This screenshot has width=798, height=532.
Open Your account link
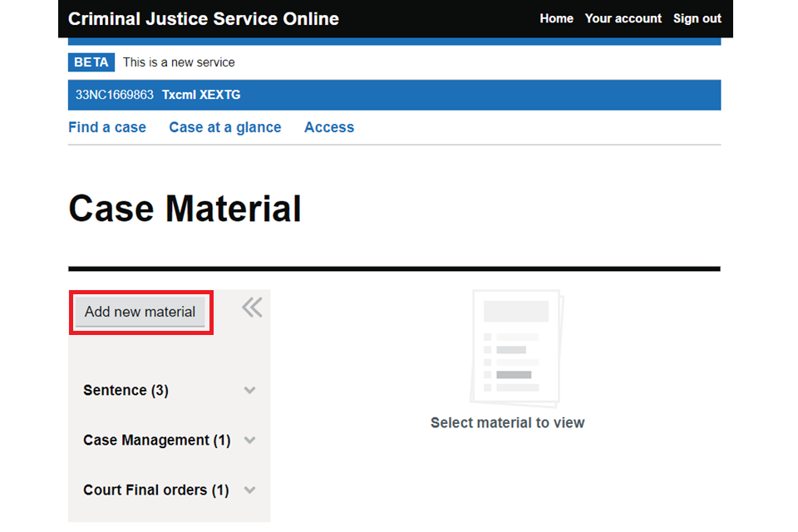[623, 18]
